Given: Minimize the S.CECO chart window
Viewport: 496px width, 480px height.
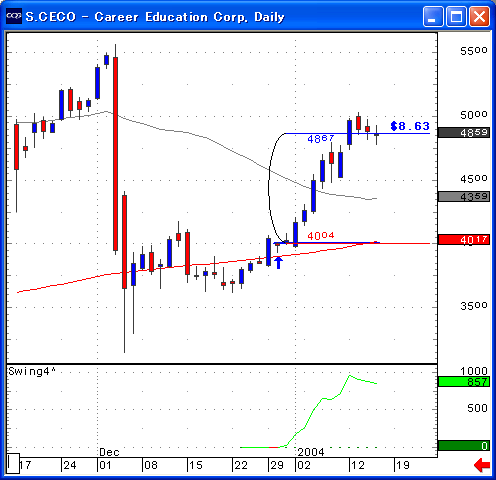Looking at the screenshot, I should (433, 16).
